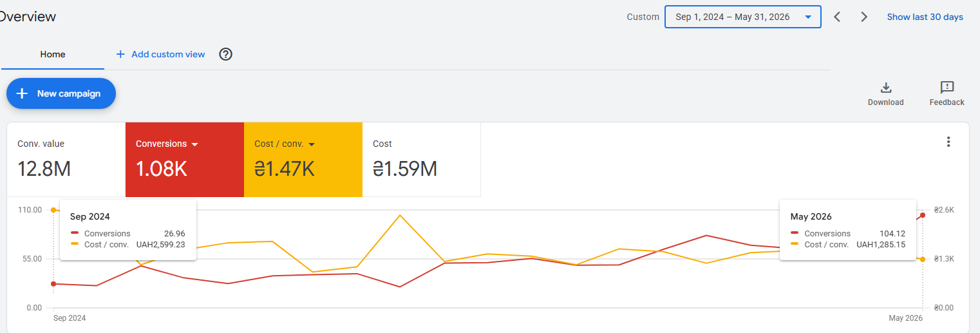Click the Custom label beside date range

point(643,17)
